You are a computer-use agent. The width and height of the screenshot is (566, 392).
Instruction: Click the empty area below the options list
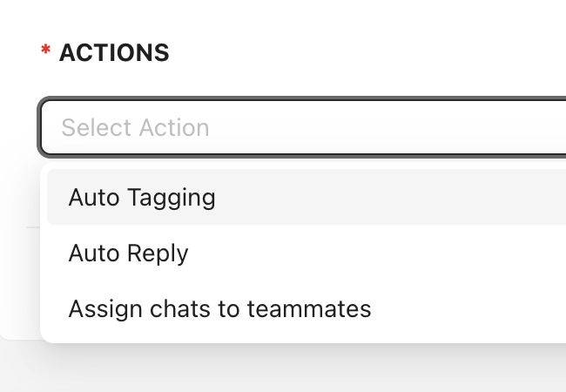click(283, 368)
